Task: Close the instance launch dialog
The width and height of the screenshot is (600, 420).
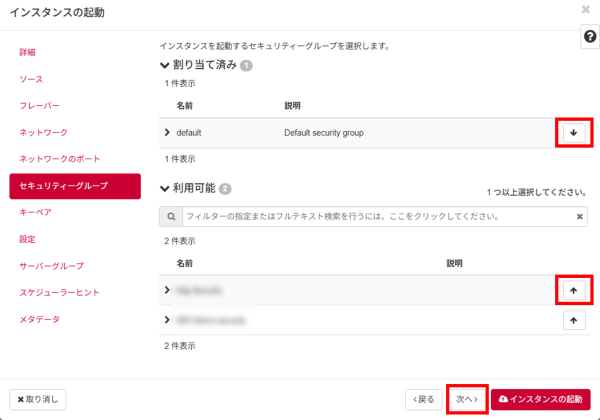Action: (x=585, y=10)
